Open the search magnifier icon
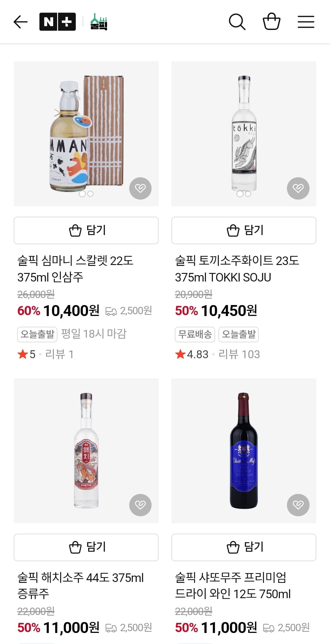The width and height of the screenshot is (330, 644). click(x=237, y=22)
